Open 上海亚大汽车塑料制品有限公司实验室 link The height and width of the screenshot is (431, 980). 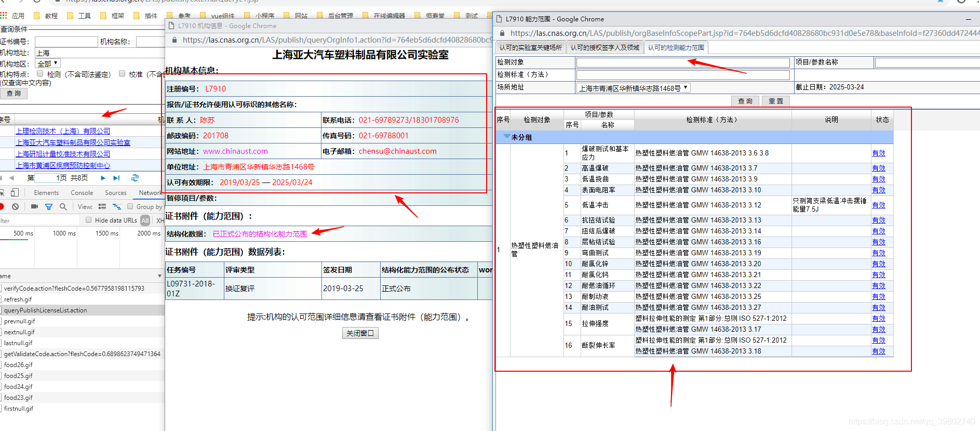(73, 142)
